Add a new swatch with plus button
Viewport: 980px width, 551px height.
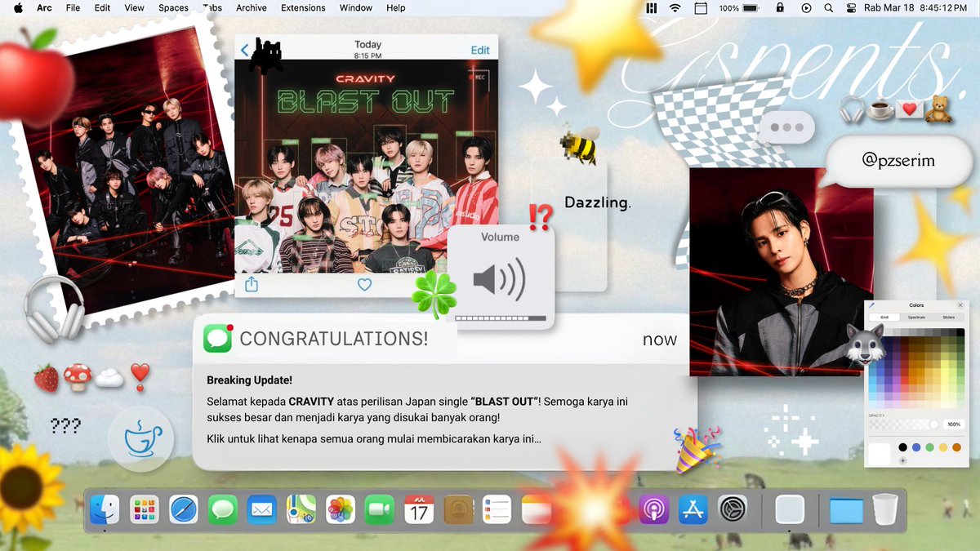click(902, 460)
